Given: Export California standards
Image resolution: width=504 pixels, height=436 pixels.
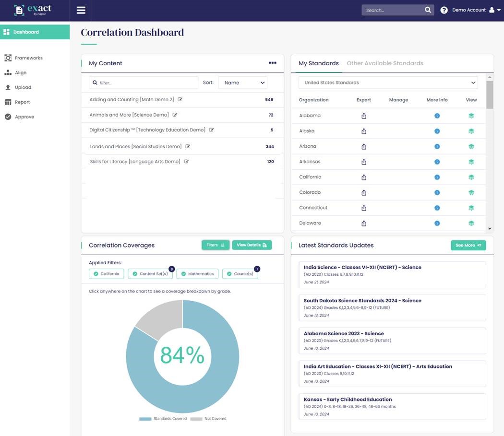Looking at the screenshot, I should (363, 177).
